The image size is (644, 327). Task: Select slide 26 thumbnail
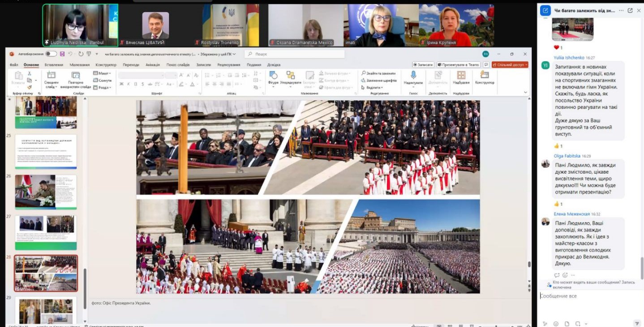[46, 192]
